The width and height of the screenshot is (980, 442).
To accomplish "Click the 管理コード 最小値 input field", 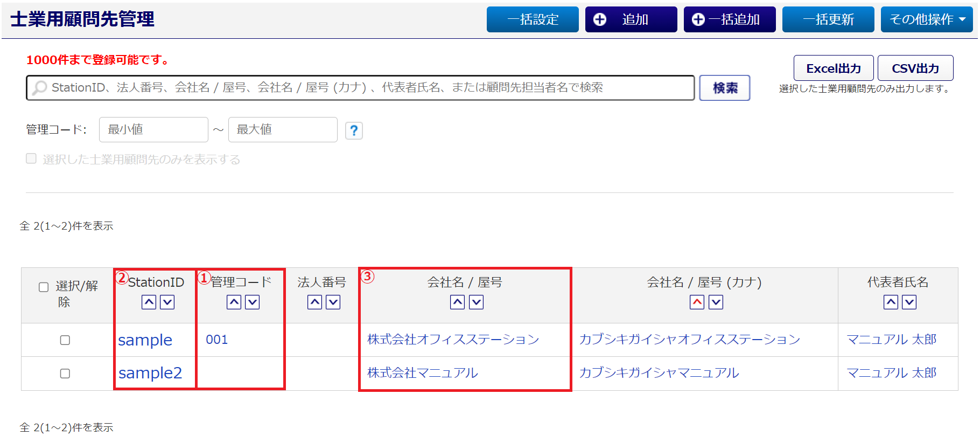I will tap(153, 130).
